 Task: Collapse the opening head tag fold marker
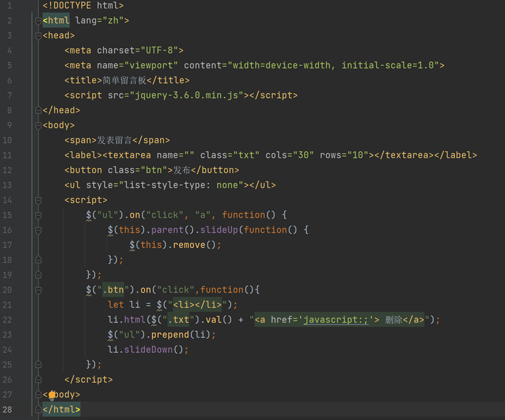pos(38,36)
